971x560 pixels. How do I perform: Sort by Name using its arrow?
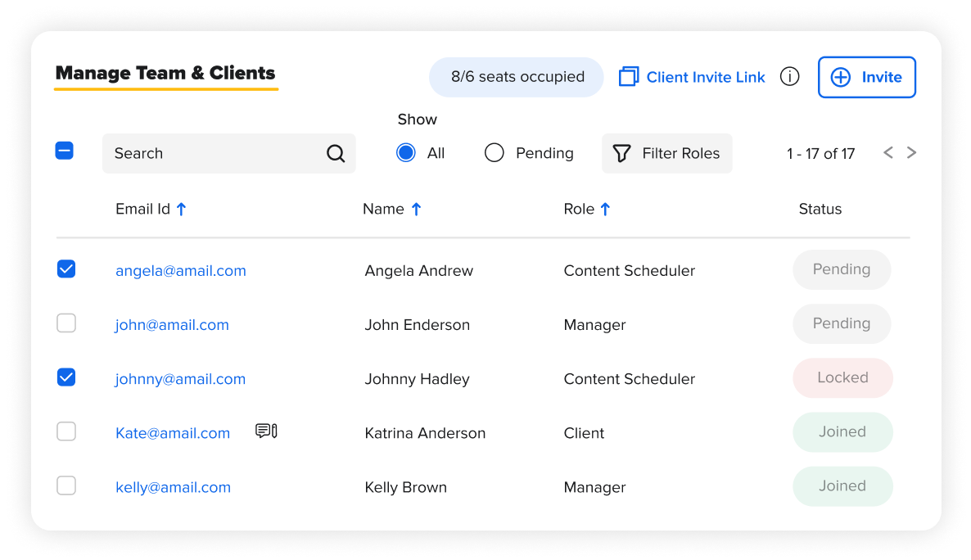pyautogui.click(x=416, y=210)
